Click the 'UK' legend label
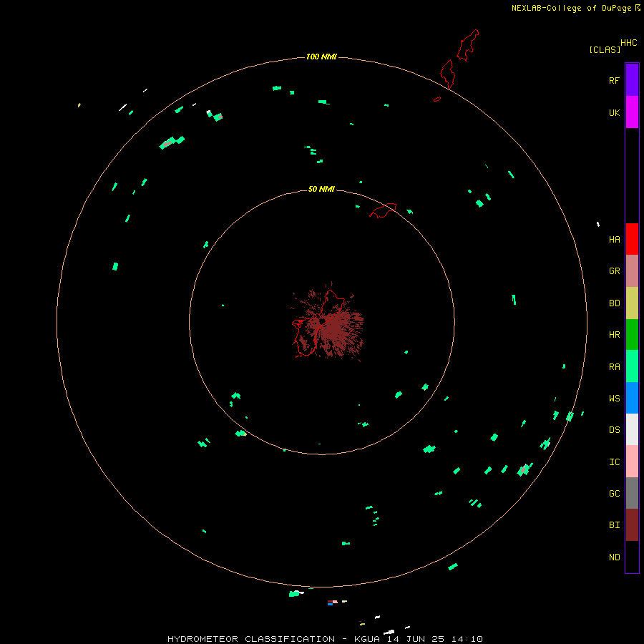 click(x=614, y=112)
